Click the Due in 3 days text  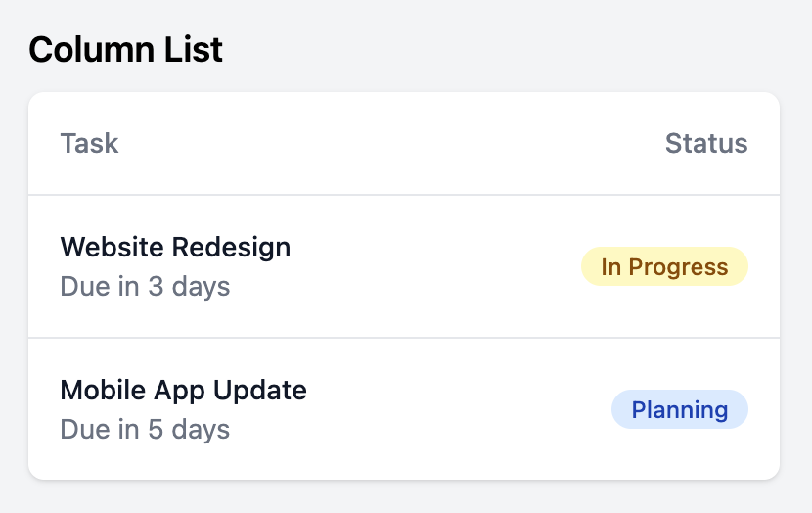click(x=145, y=286)
